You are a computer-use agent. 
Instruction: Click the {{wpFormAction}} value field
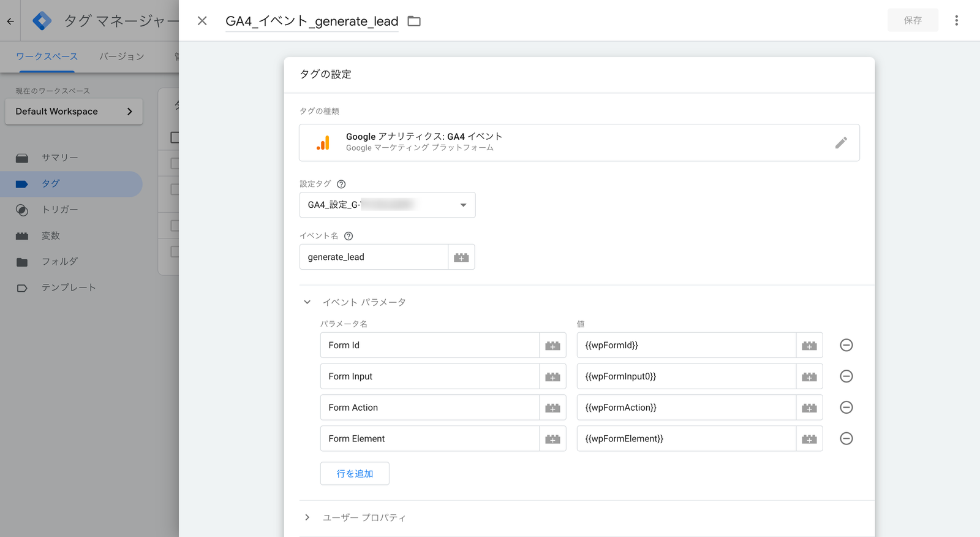(686, 408)
